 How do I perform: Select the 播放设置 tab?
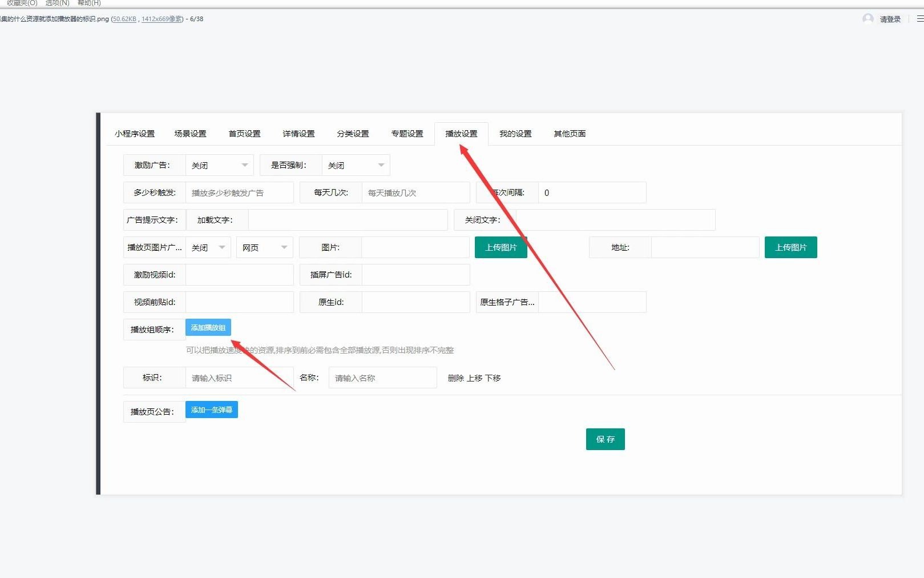tap(461, 134)
